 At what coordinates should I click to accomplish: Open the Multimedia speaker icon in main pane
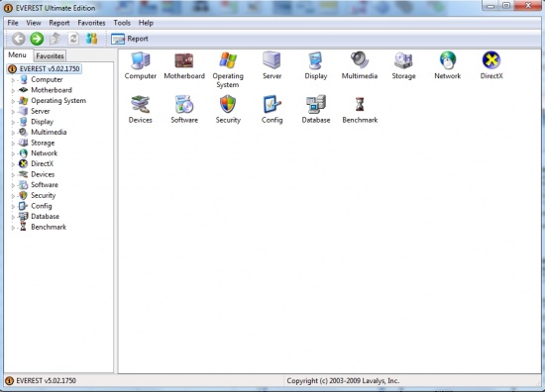[360, 60]
